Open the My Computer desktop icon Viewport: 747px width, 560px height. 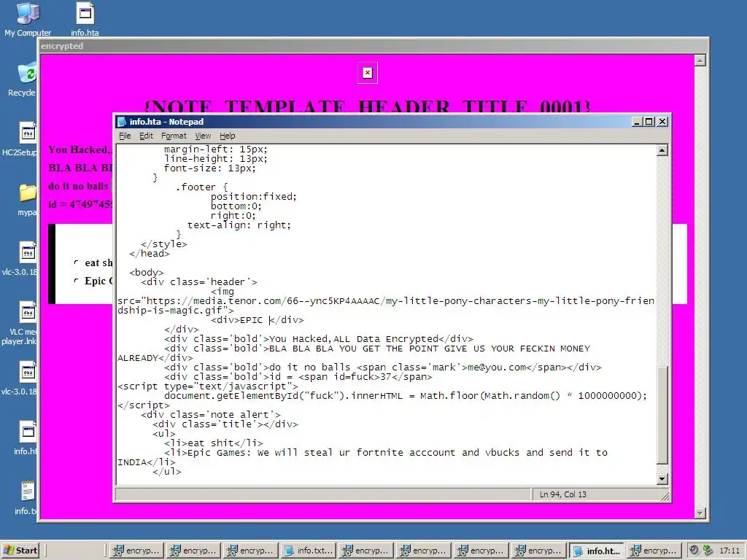(x=28, y=19)
